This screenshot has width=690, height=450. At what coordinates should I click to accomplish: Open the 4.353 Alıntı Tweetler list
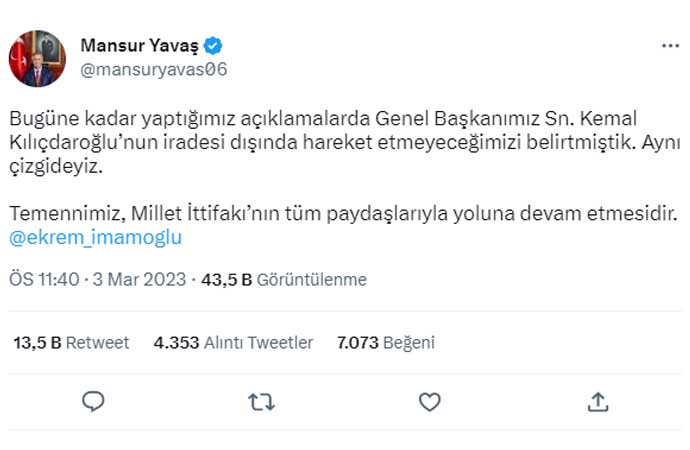tap(233, 342)
